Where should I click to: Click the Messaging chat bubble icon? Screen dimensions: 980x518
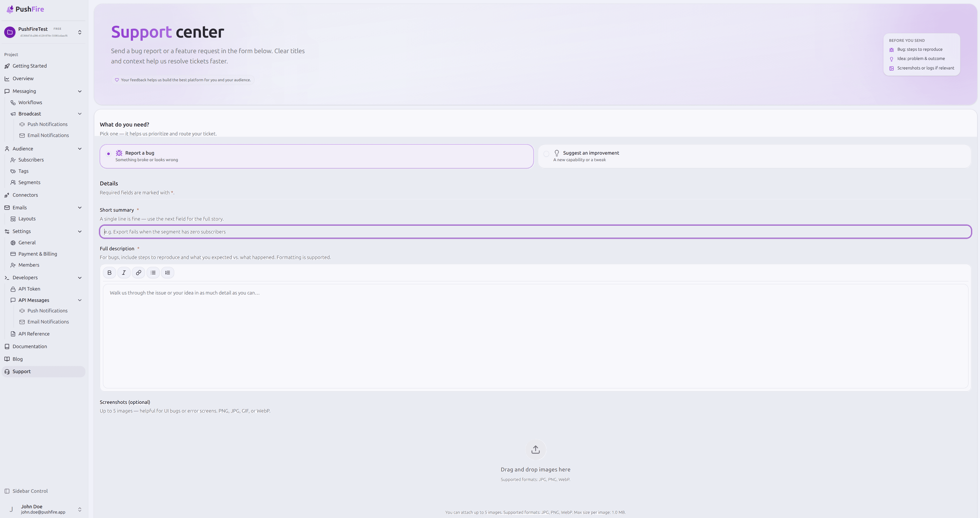coord(7,91)
